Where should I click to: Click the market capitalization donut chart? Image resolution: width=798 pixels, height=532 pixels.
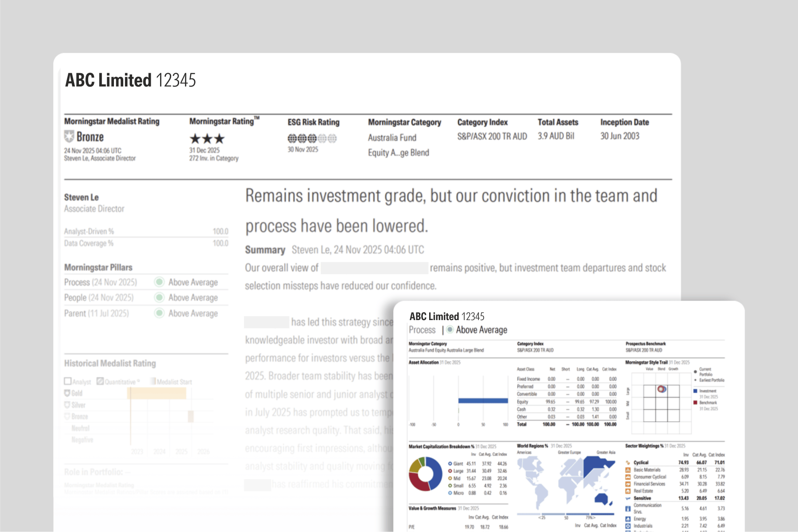pos(425,474)
